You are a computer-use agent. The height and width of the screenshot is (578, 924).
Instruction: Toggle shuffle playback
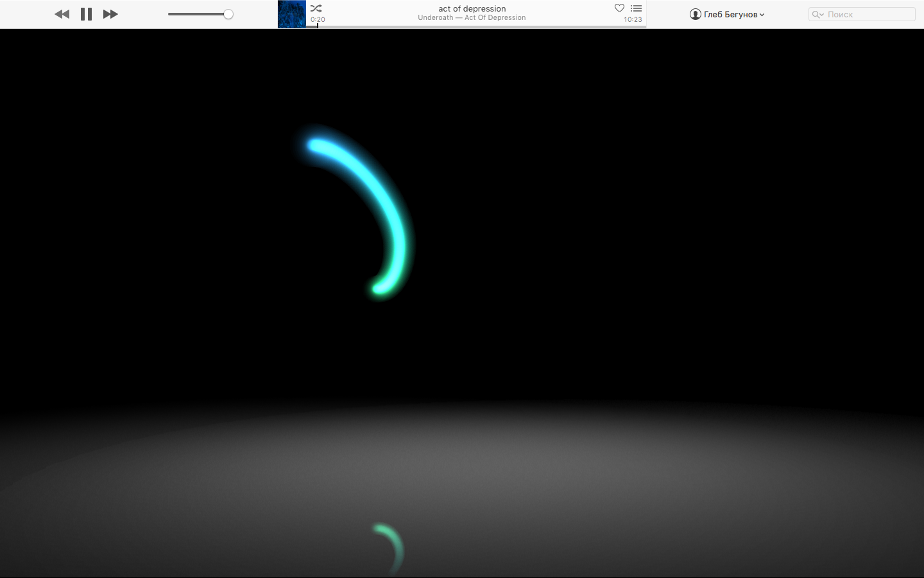point(316,8)
